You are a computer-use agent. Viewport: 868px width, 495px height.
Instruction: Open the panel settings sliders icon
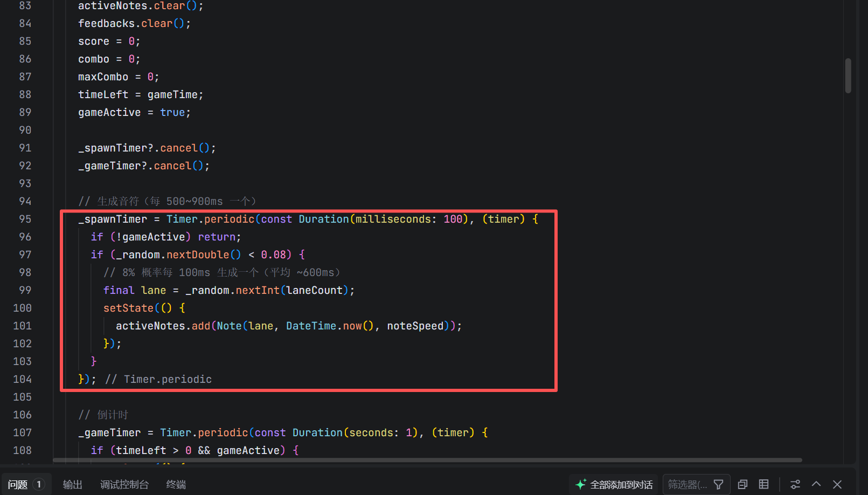pos(795,484)
